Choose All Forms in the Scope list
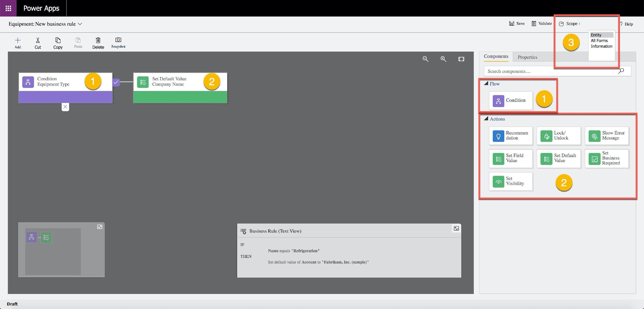 tap(599, 40)
